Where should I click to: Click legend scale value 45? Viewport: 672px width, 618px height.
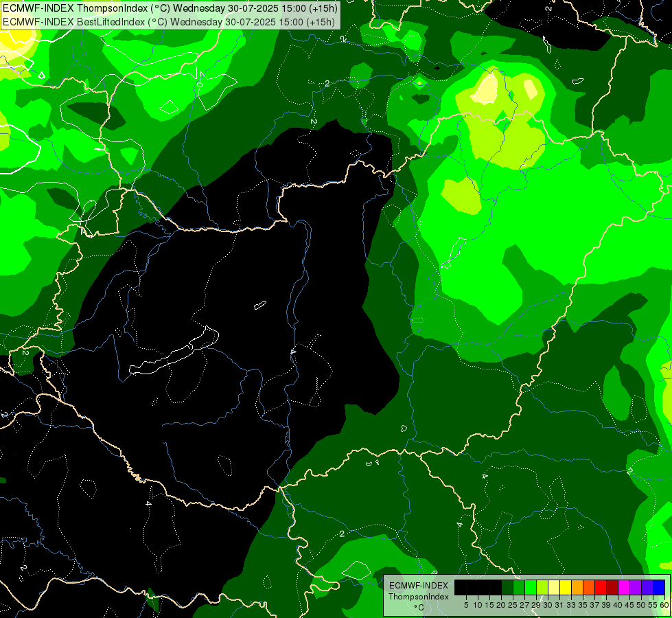tap(629, 605)
